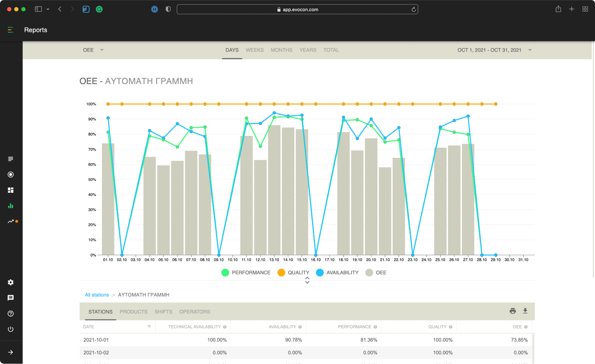Screen dimensions: 595x364
Task: Click the 01.10 OEE bar
Action: pos(108,199)
